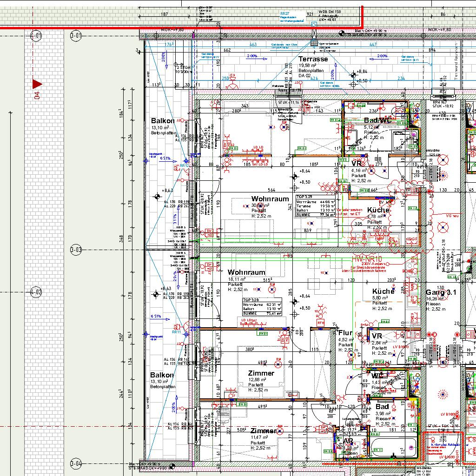This screenshot has width=476, height=476.
Task: Click the 4-01 grid axis bubble
Action: pos(36,35)
